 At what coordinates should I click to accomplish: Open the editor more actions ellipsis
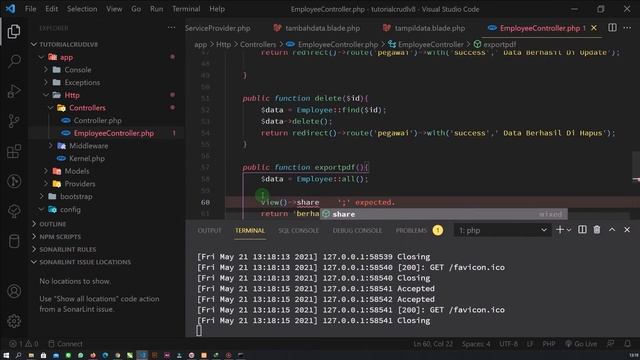(627, 28)
